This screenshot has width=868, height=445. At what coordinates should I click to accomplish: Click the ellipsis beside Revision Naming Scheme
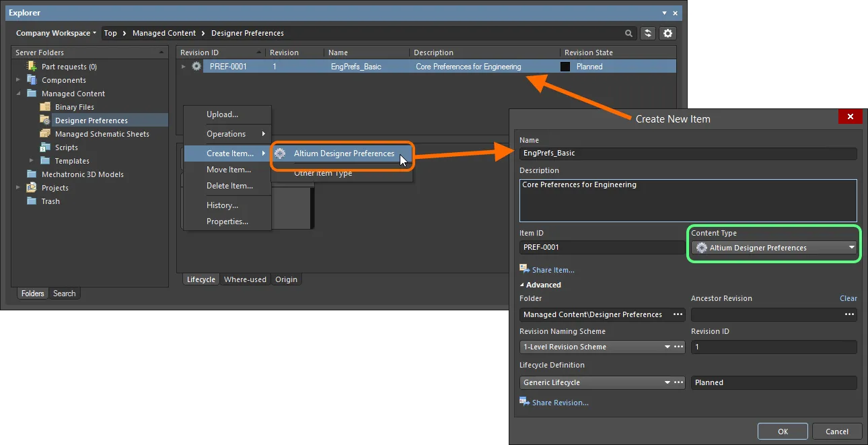point(678,347)
